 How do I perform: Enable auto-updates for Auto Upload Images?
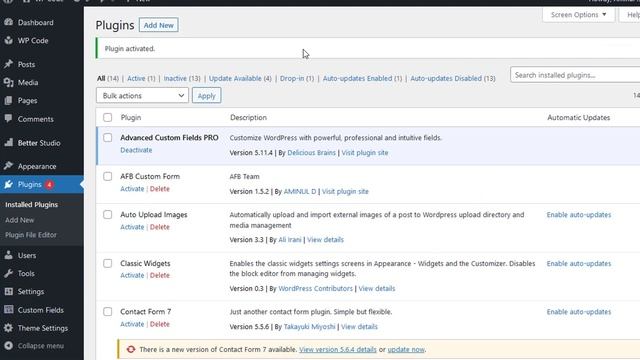coord(579,215)
